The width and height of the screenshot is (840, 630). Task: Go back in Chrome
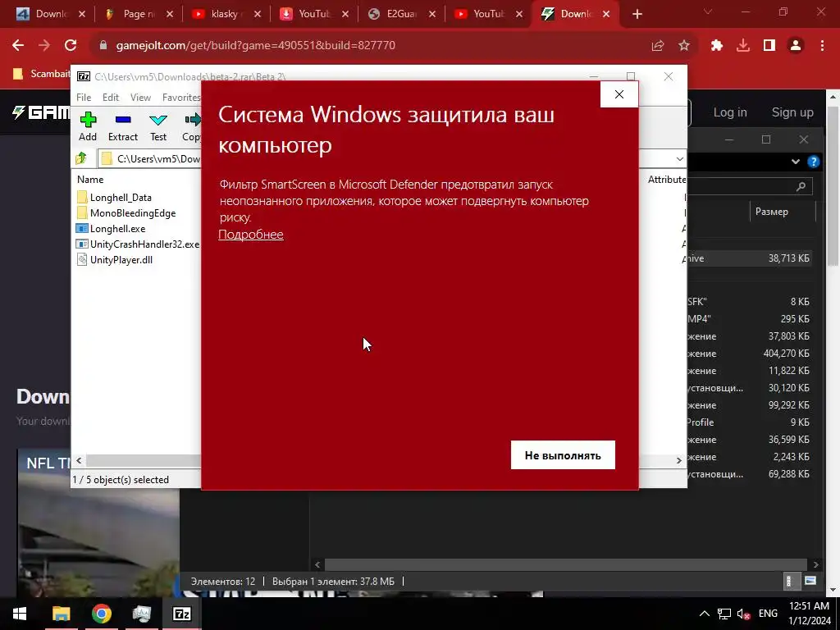(18, 46)
